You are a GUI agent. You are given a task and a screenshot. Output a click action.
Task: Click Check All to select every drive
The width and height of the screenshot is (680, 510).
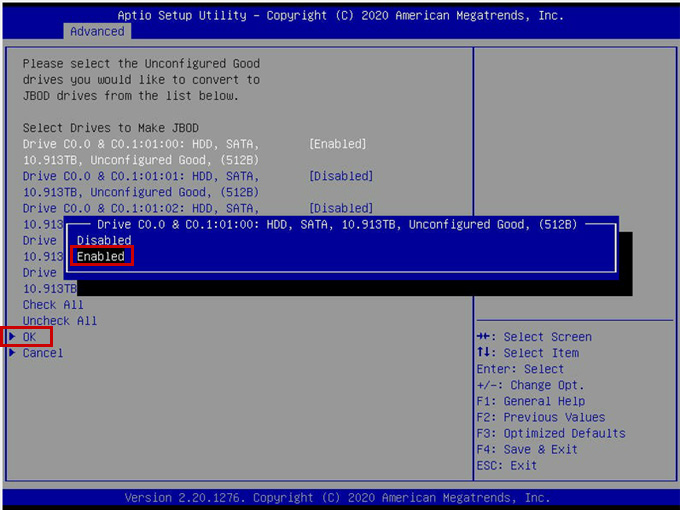53,305
